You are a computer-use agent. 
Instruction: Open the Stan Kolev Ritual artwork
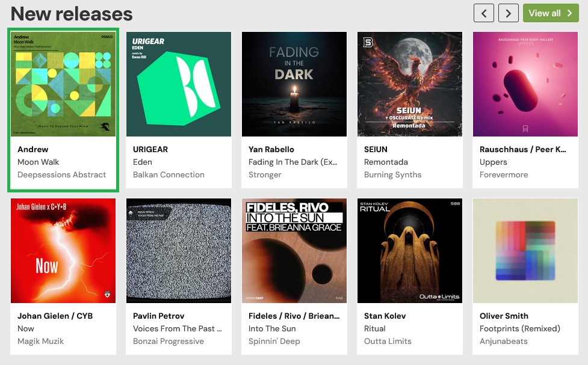click(410, 251)
